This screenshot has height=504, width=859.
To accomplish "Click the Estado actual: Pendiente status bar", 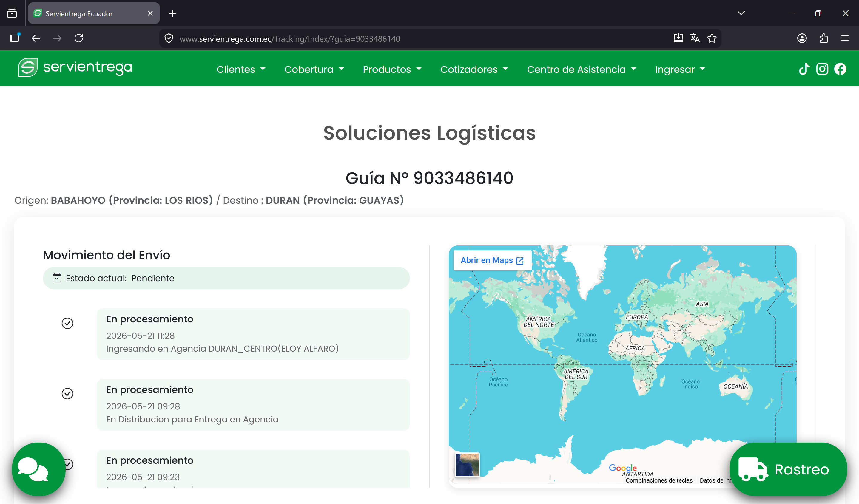I will 226,278.
